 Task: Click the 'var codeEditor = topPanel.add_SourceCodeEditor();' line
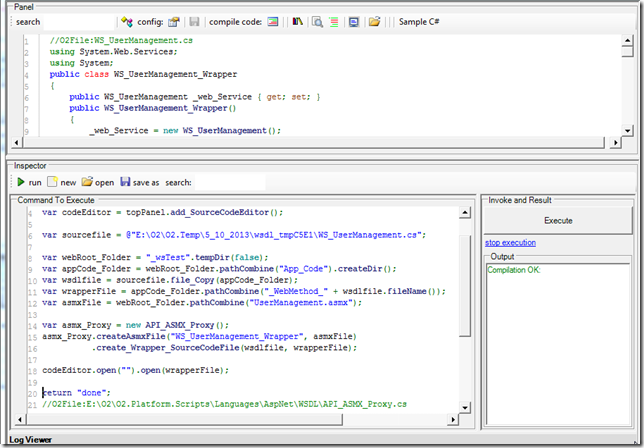(162, 212)
